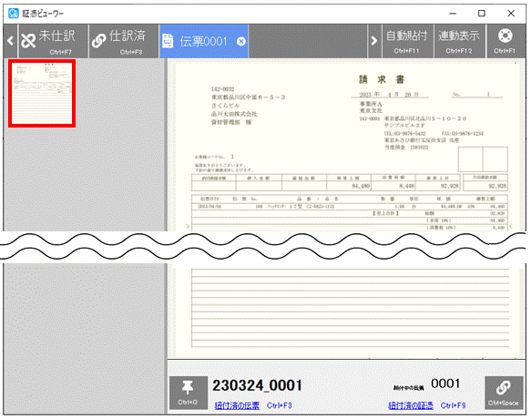Image resolution: width=532 pixels, height=419 pixels.
Task: Click the chain icon on 仕訳済
Action: pyautogui.click(x=98, y=41)
